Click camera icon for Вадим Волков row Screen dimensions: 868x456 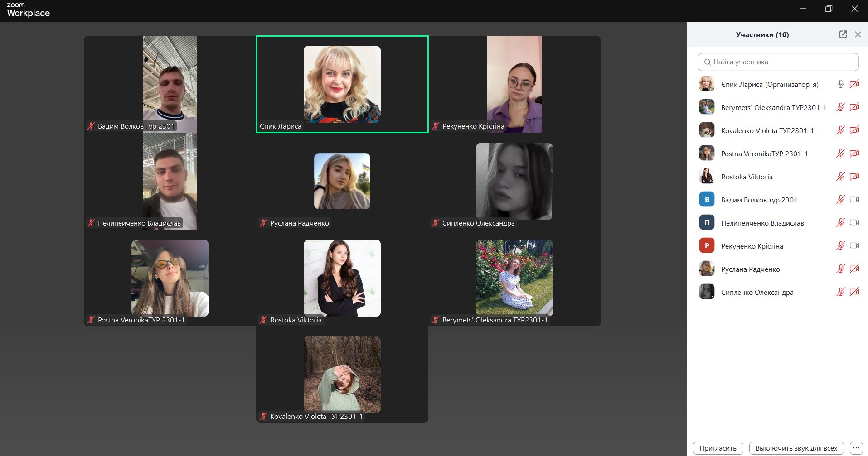coord(854,200)
